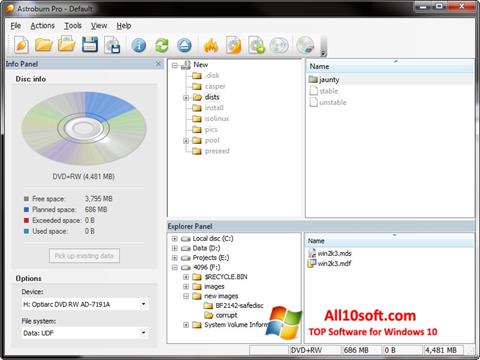Click the erase disc toolbar icon
The width and height of the screenshot is (480, 360).
[305, 45]
